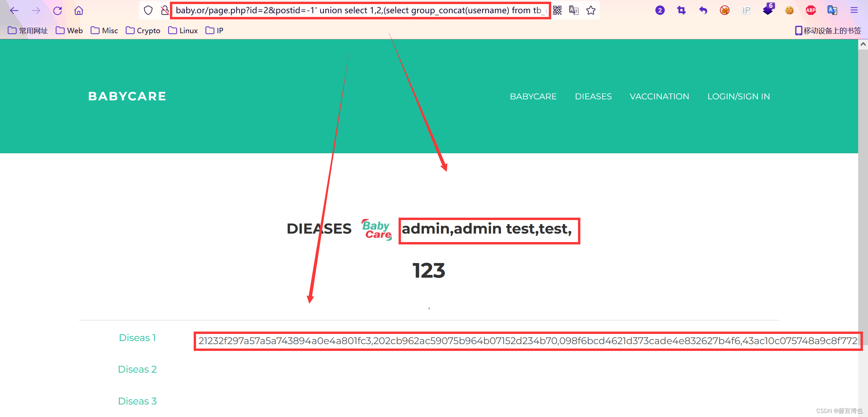Open the Diseas 2 link

tap(137, 369)
